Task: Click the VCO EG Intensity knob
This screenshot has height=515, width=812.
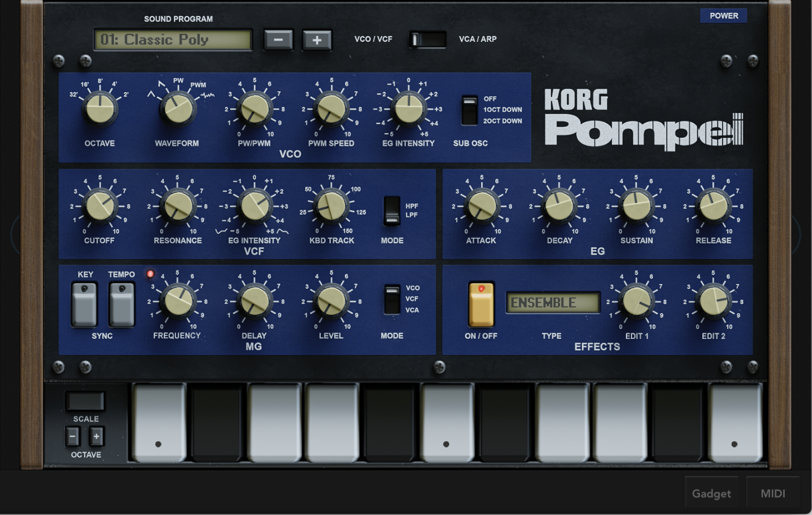Action: pos(409,108)
